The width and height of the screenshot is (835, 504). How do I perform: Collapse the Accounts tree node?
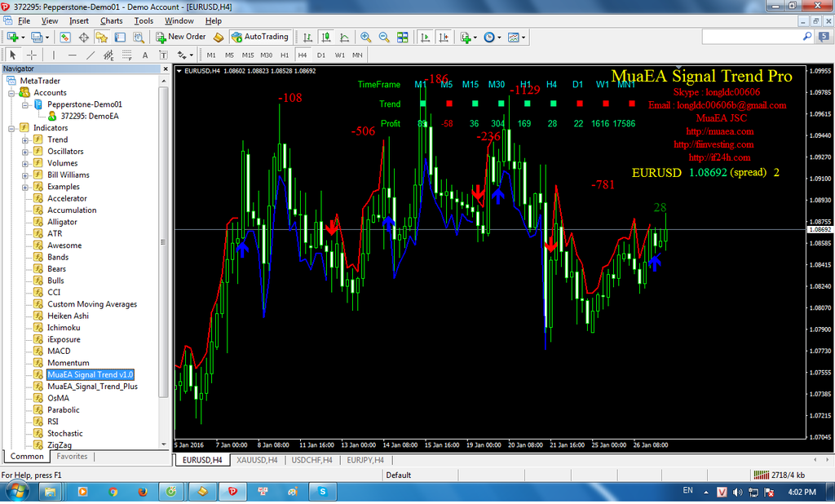[x=11, y=93]
